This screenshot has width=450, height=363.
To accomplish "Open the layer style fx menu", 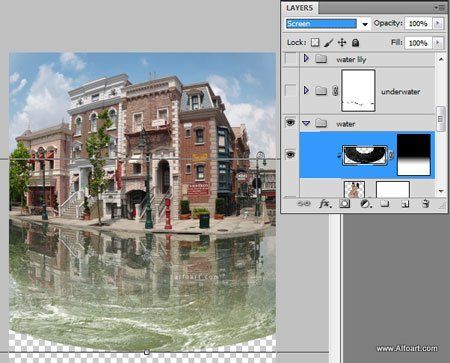I will (325, 204).
